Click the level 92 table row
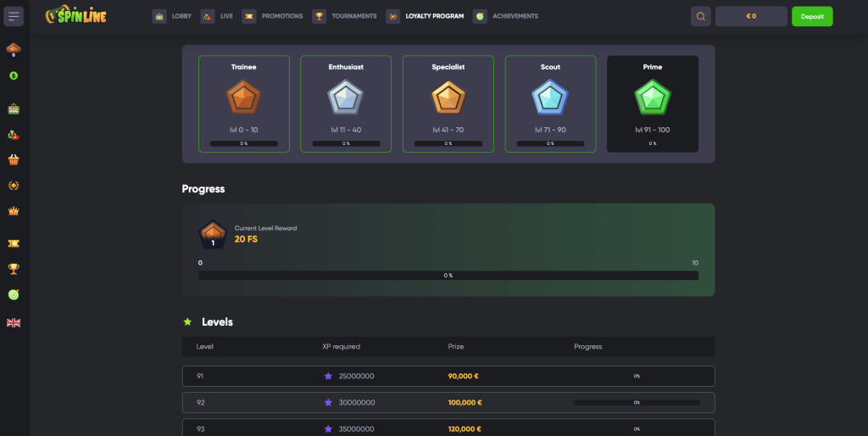Image resolution: width=868 pixels, height=436 pixels. coord(448,402)
